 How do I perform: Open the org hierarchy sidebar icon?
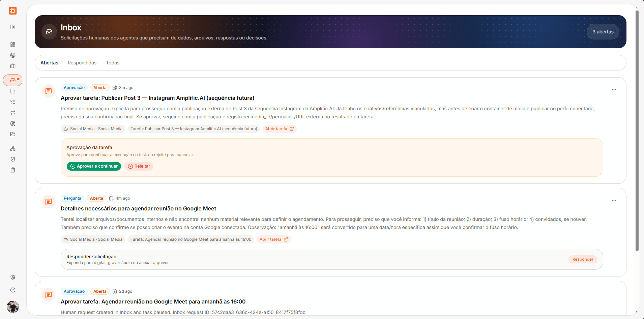tap(13, 148)
